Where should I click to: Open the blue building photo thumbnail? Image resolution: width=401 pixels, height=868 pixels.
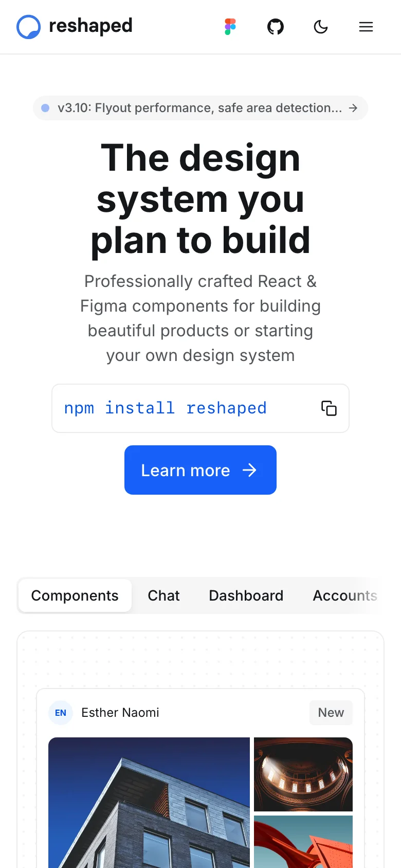(x=149, y=802)
